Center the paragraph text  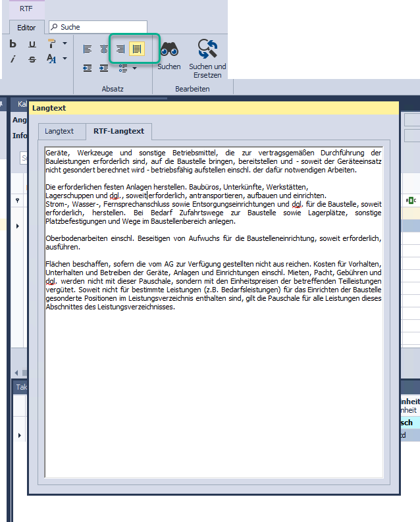pyautogui.click(x=104, y=49)
